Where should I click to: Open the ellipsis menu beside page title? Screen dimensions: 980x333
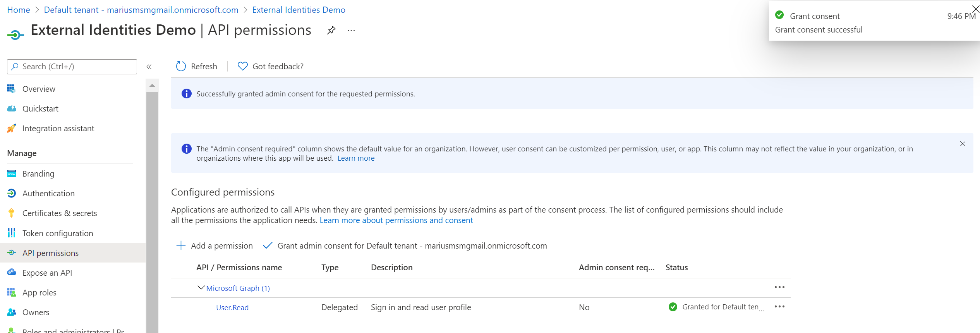click(351, 30)
